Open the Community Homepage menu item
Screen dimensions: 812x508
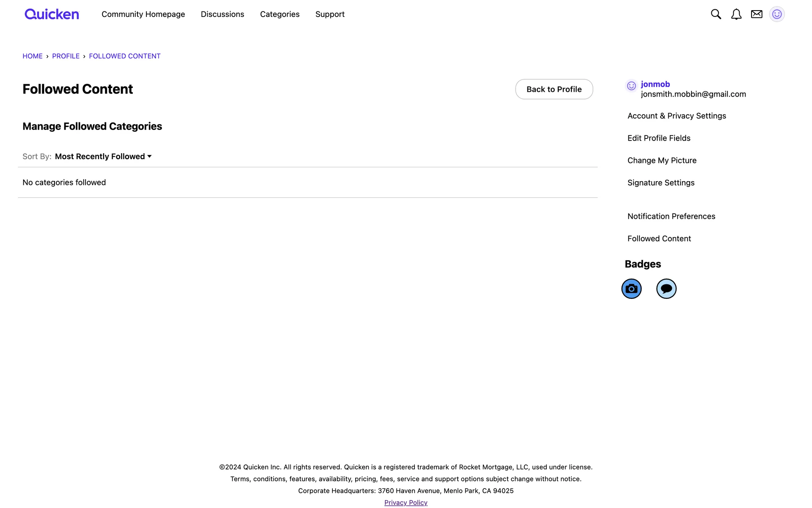coord(143,14)
